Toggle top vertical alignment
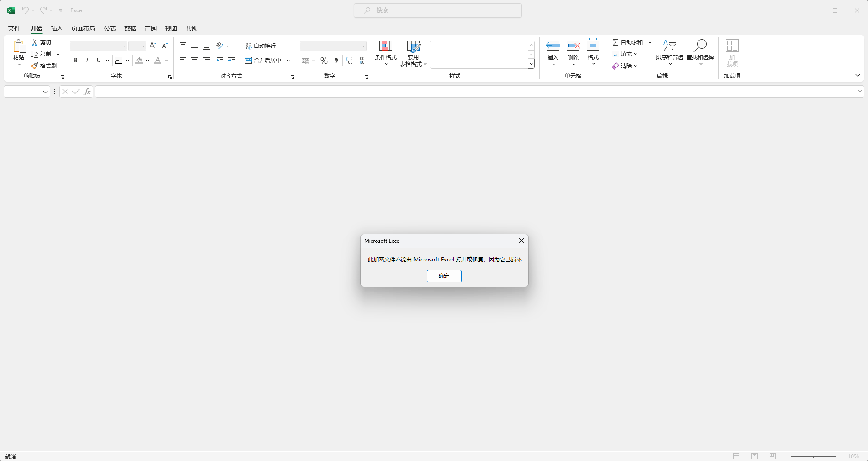 [x=183, y=46]
